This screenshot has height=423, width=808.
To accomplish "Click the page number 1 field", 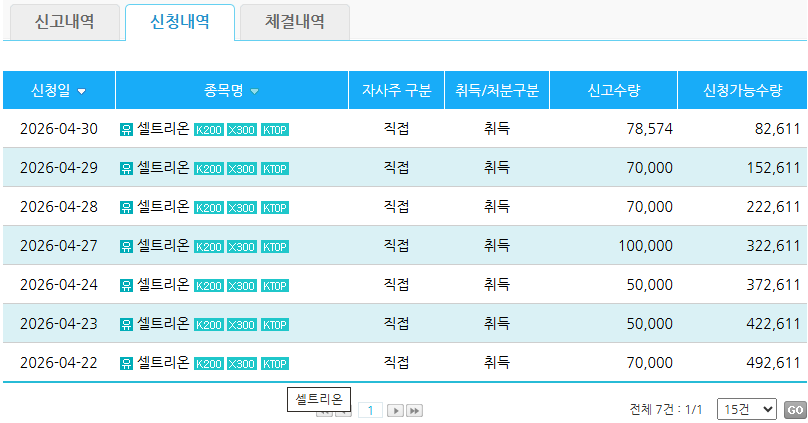I will (371, 410).
